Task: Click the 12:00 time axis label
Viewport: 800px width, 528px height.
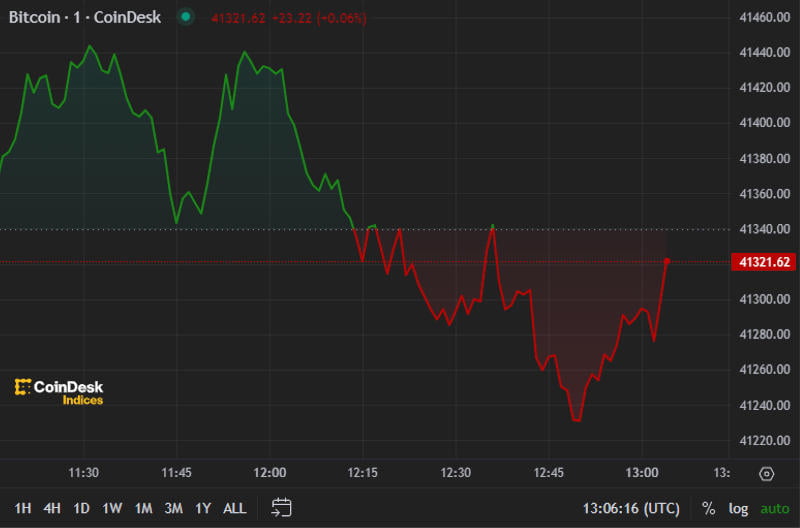Action: [x=270, y=472]
